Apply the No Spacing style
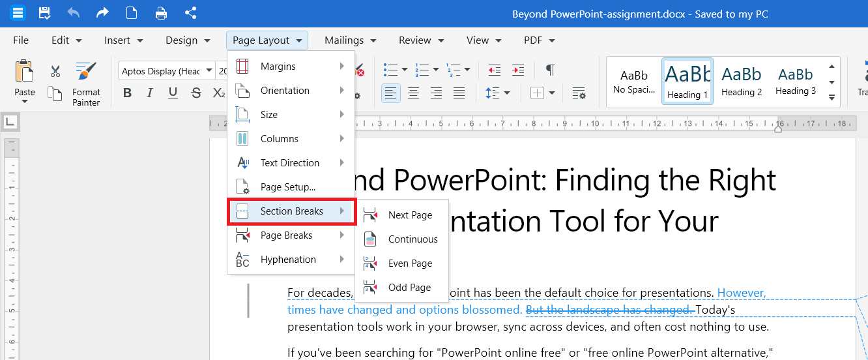The image size is (868, 360). coord(634,82)
